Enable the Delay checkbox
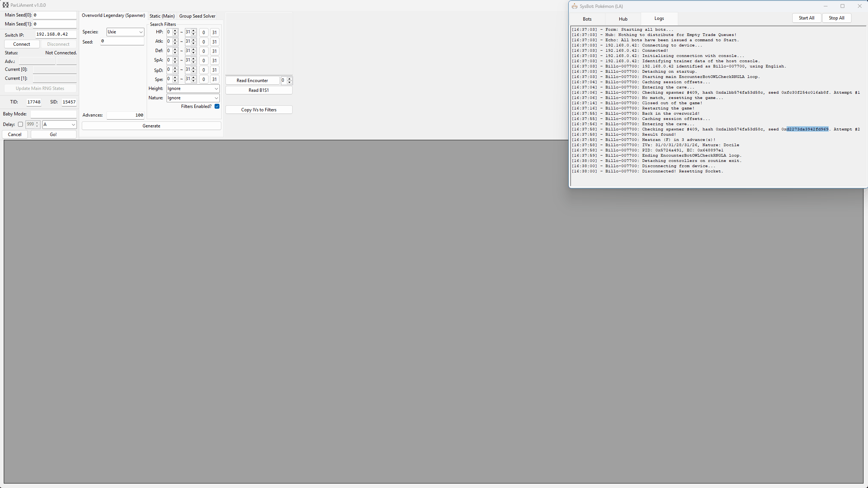 point(20,124)
